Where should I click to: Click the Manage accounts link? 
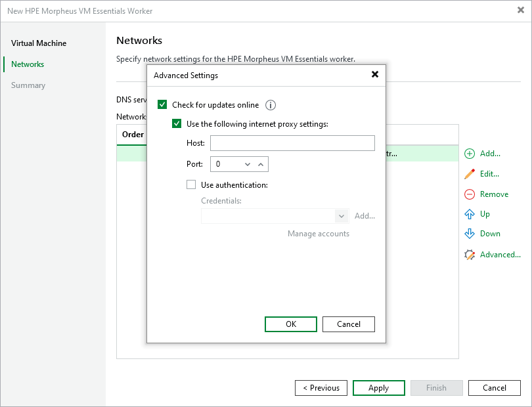[x=319, y=234]
